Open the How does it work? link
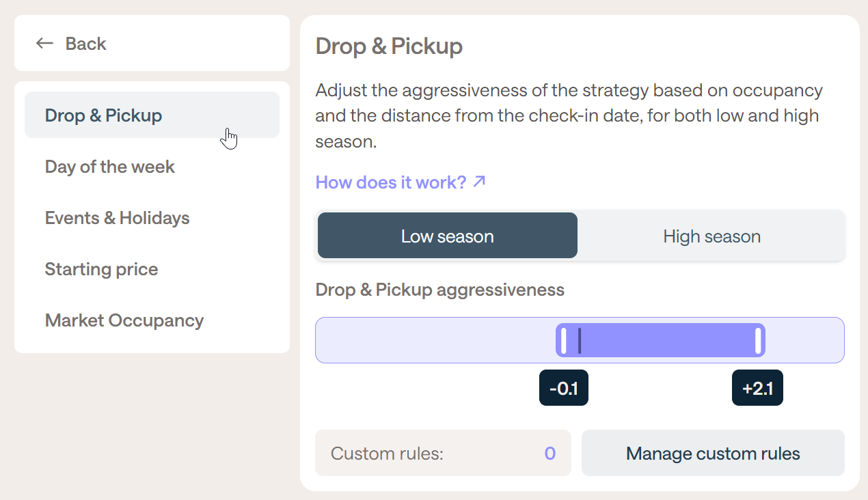This screenshot has width=868, height=500. point(391,182)
